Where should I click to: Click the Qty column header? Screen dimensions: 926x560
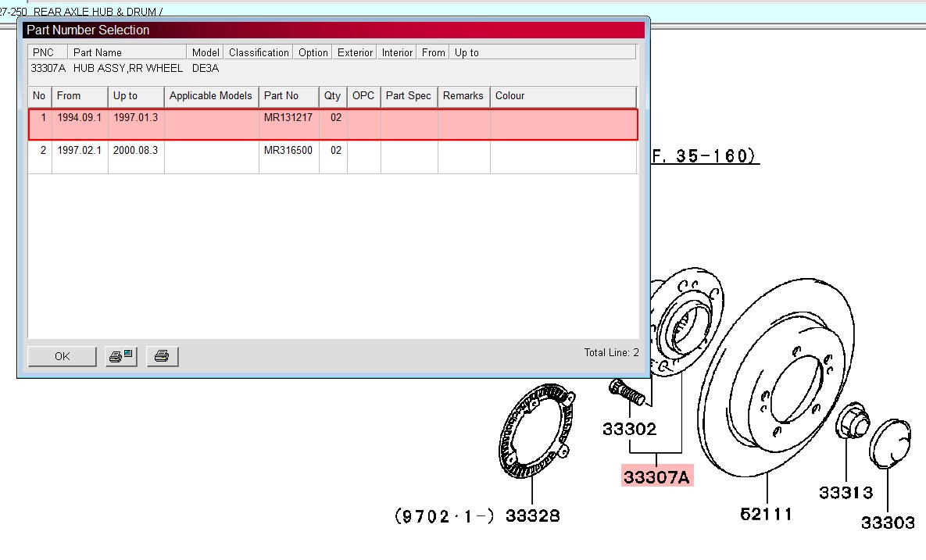point(332,96)
